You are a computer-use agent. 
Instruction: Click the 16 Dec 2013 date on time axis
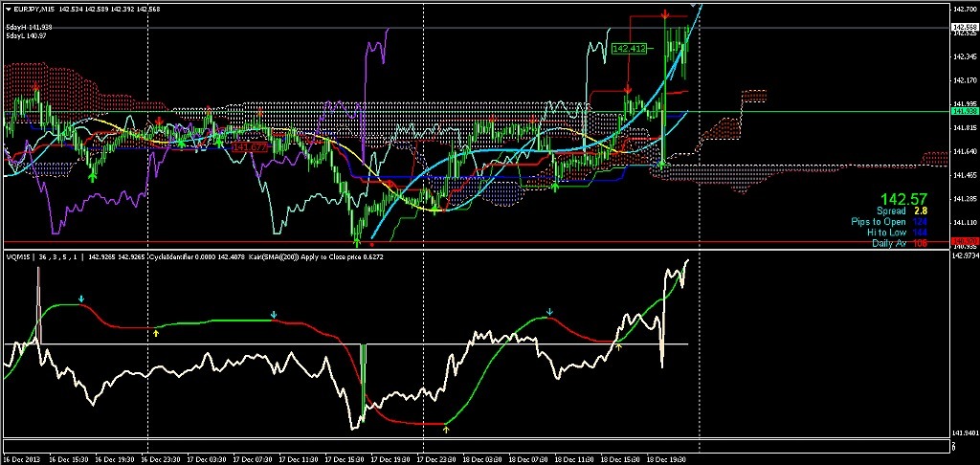coord(22,458)
